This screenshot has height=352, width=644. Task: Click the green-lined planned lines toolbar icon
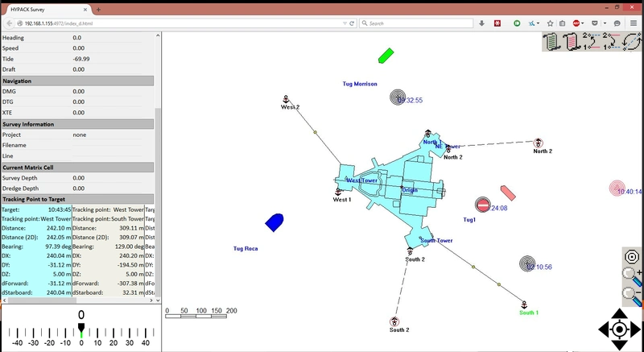551,42
